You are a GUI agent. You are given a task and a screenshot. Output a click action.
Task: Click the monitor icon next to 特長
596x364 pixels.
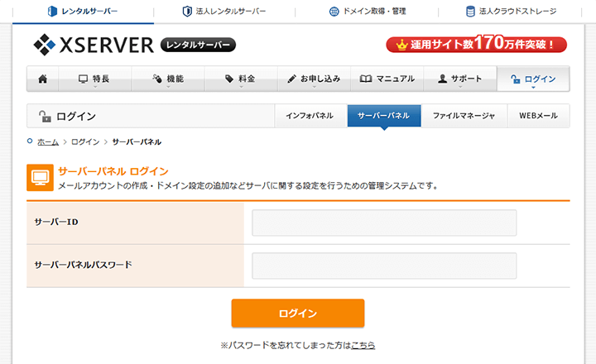(83, 79)
